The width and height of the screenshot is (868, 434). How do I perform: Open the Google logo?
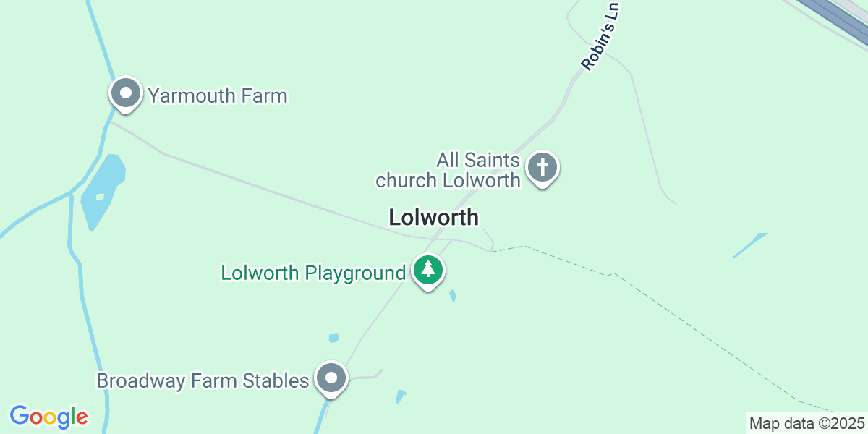pyautogui.click(x=48, y=417)
